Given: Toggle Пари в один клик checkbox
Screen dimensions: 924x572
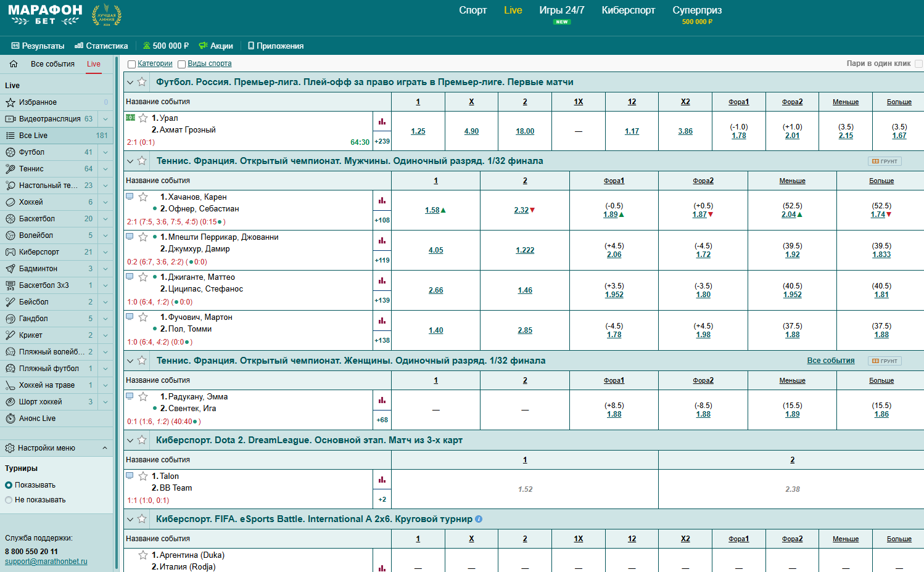Looking at the screenshot, I should click(x=918, y=63).
